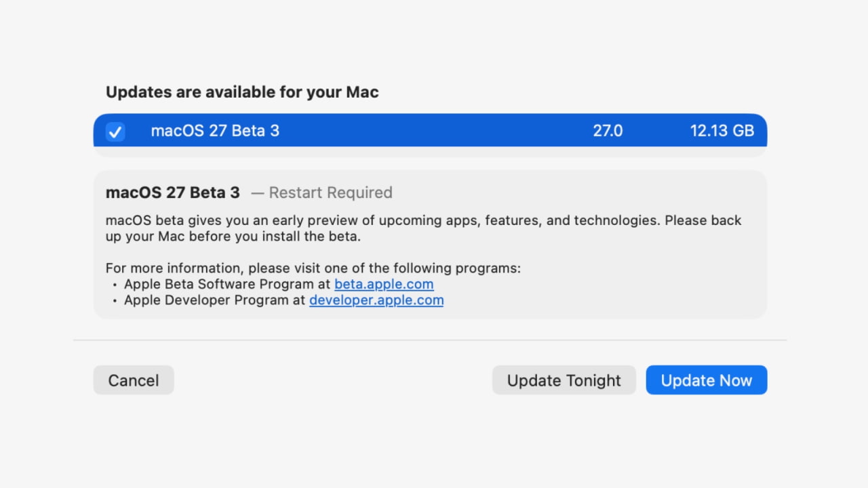The image size is (868, 488).
Task: Click the 'Updates are available for your Mac' heading
Action: (x=242, y=92)
